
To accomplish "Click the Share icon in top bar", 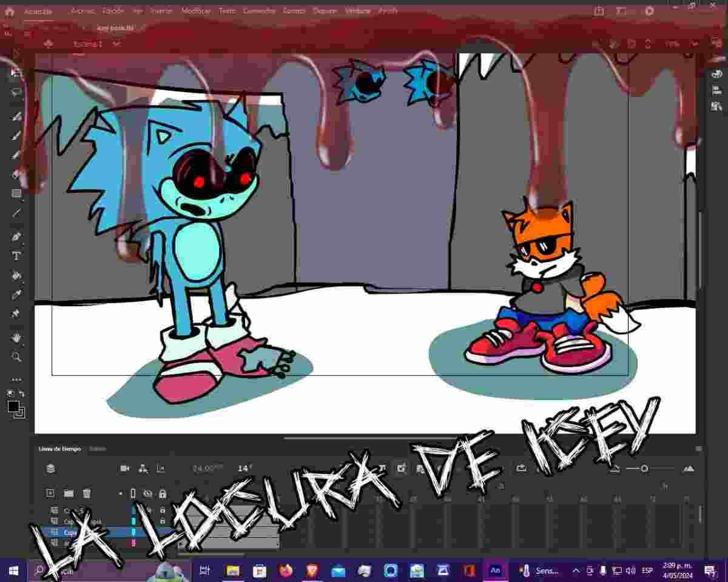I will [x=599, y=11].
